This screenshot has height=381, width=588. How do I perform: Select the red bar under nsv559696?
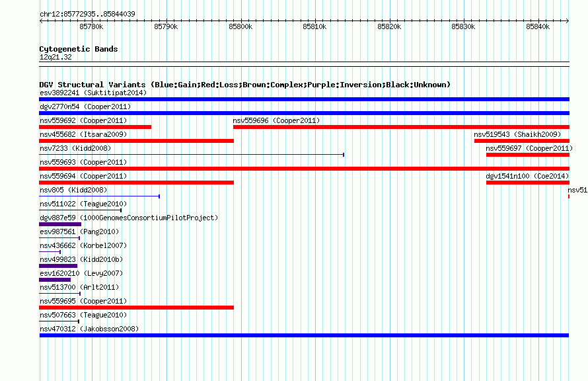[401, 127]
